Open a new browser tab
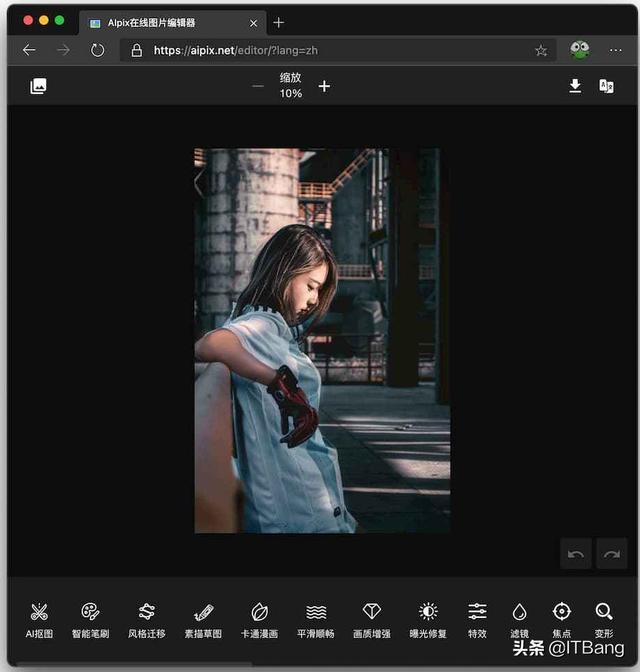The height and width of the screenshot is (672, 640). pyautogui.click(x=279, y=22)
